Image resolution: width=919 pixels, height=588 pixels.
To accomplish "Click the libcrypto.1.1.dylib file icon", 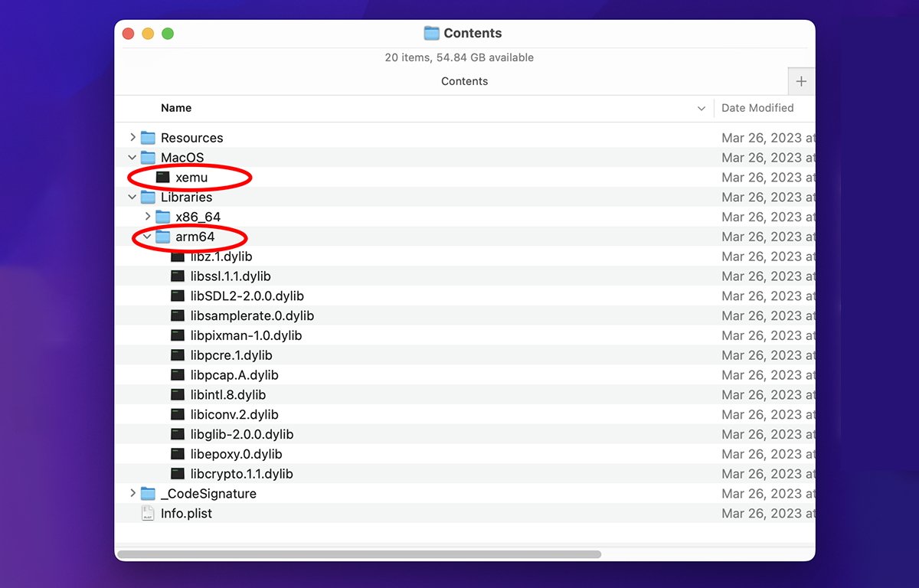I will coord(178,474).
